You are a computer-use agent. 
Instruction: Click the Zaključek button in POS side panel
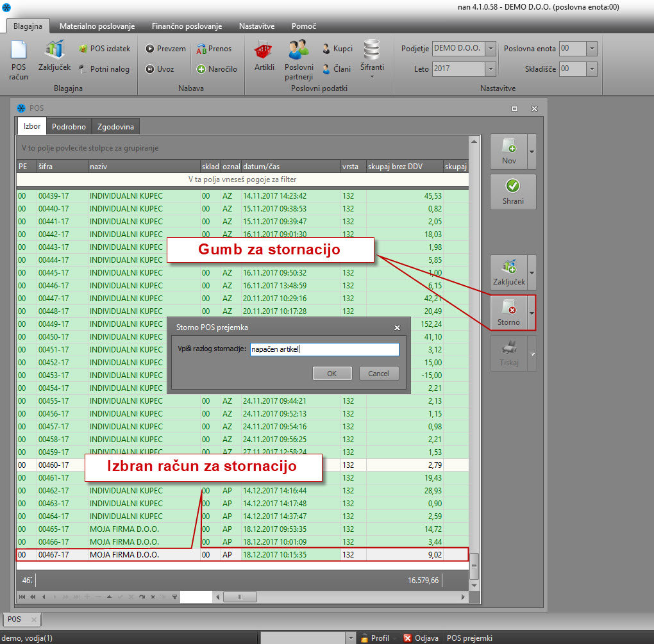[x=508, y=272]
